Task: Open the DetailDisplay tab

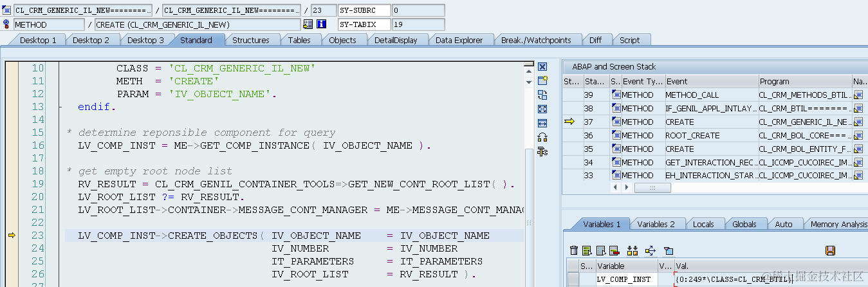Action: 396,40
